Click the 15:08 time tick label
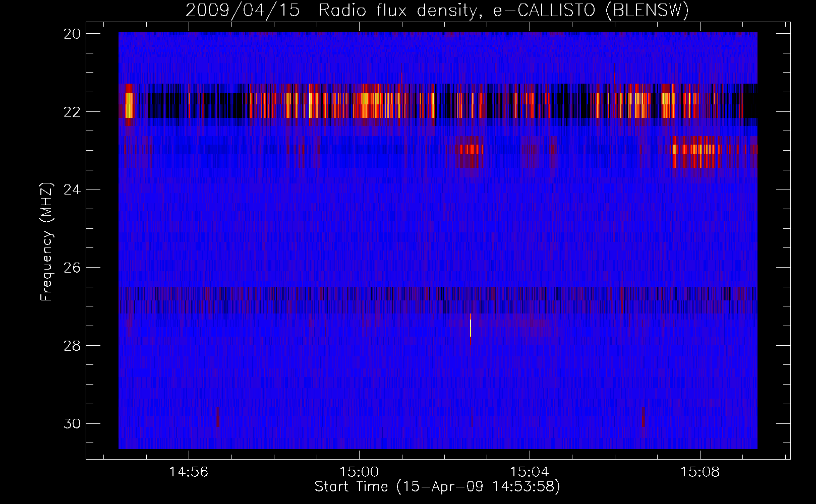 tap(700, 472)
